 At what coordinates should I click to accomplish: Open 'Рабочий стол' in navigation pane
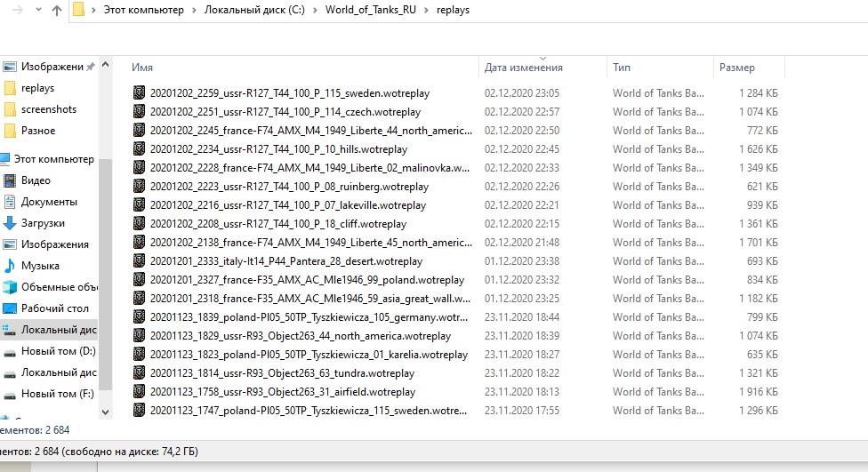[x=55, y=308]
